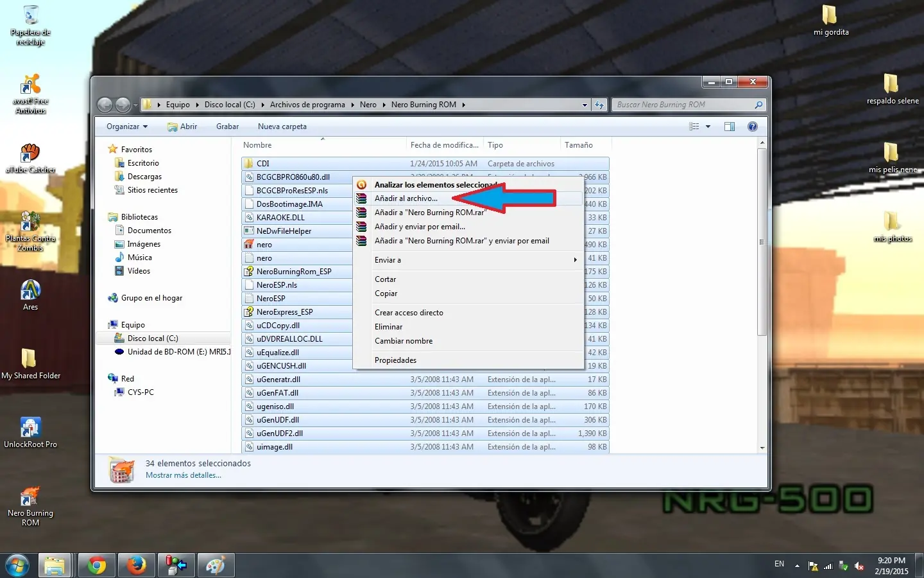The height and width of the screenshot is (578, 924).
Task: Click 'Mostrar más detalles...' link
Action: coord(184,475)
